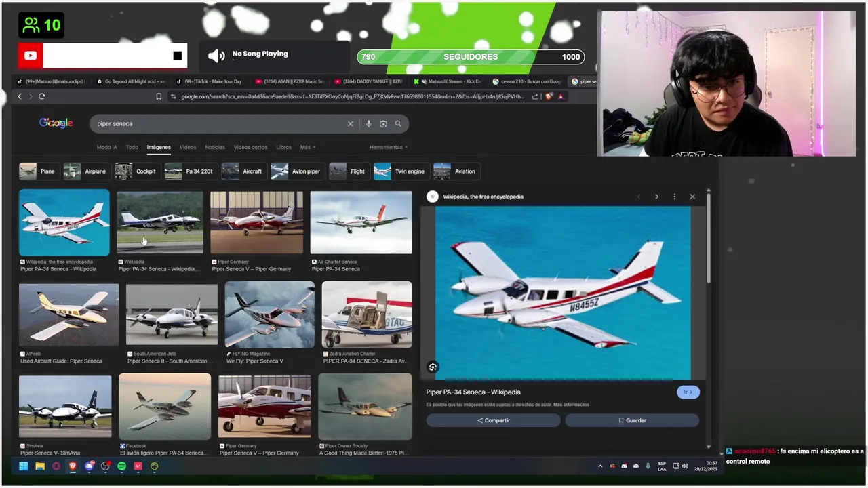Screen dimensions: 868x488
Task: Click the share icon in the address bar
Action: (x=535, y=96)
